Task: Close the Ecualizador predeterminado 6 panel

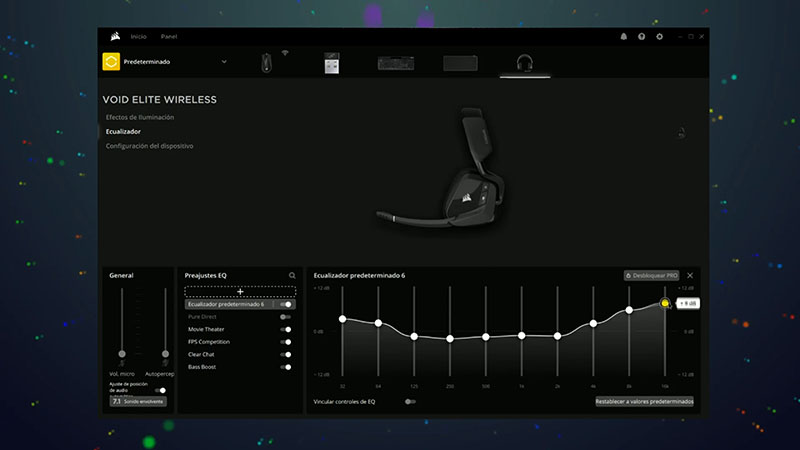Action: [690, 276]
